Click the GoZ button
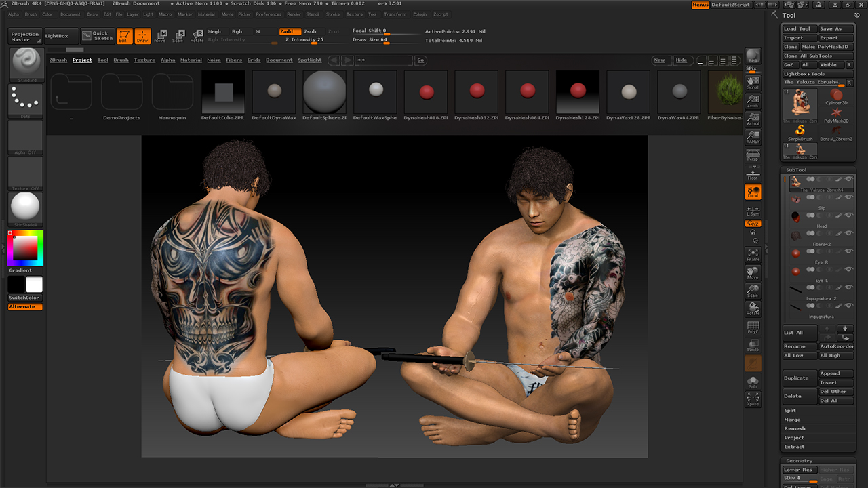The width and height of the screenshot is (868, 488). tap(789, 65)
